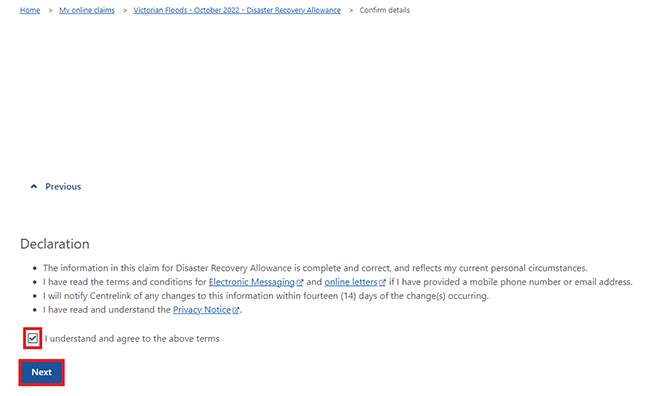Tick the agree to terms checkbox
The height and width of the screenshot is (396, 650).
(x=33, y=338)
